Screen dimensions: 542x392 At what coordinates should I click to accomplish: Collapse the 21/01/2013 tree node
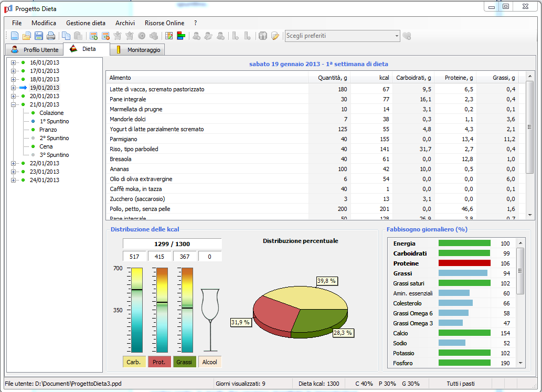[12, 104]
